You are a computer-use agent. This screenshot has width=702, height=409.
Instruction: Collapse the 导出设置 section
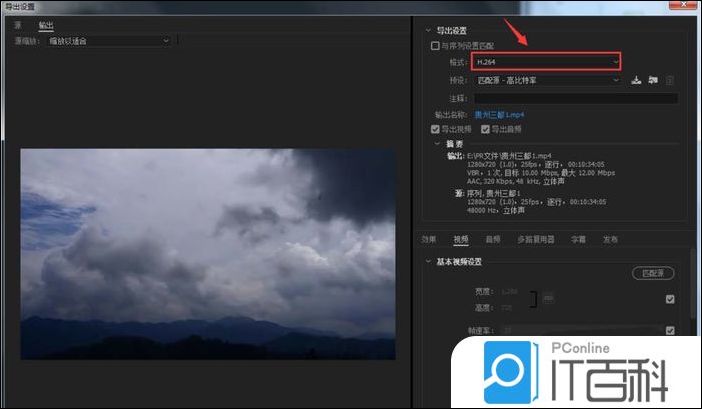pos(428,30)
